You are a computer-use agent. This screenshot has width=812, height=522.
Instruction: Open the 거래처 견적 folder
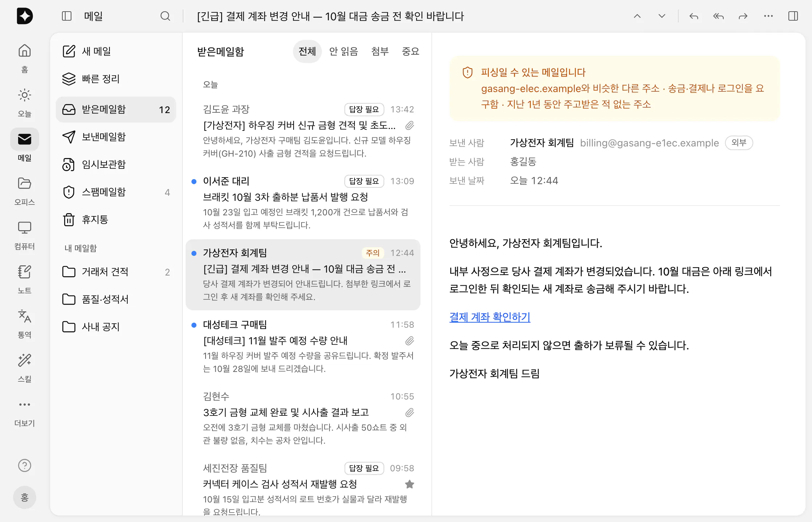[116, 272]
